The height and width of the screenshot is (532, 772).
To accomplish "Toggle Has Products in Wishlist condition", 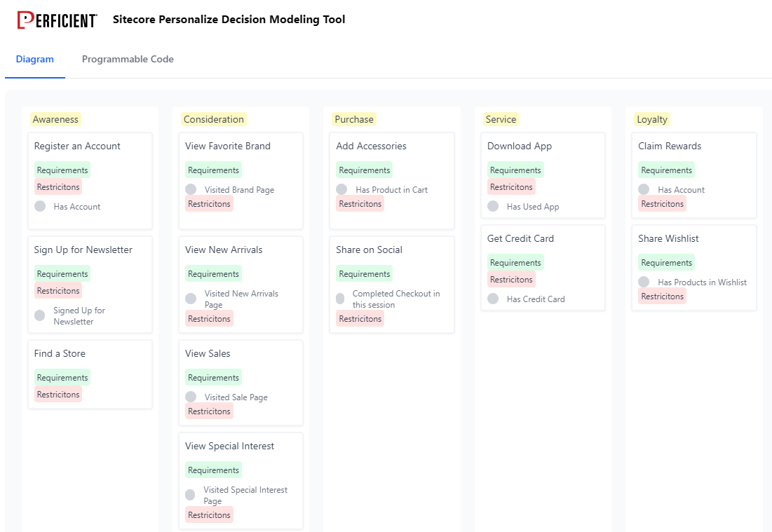I will pyautogui.click(x=644, y=282).
